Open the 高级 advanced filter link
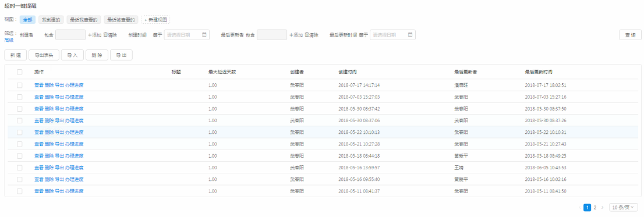Viewport: 644px width, 217px height. point(9,40)
